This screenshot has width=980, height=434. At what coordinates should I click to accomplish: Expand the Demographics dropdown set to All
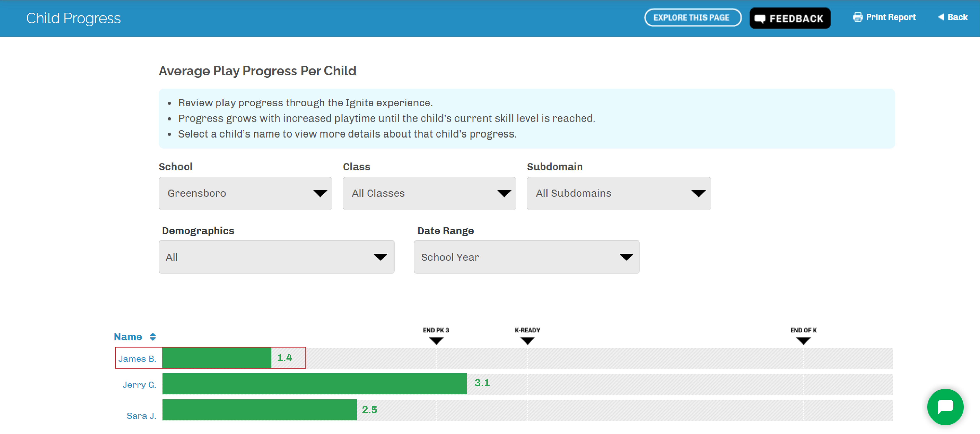[276, 257]
